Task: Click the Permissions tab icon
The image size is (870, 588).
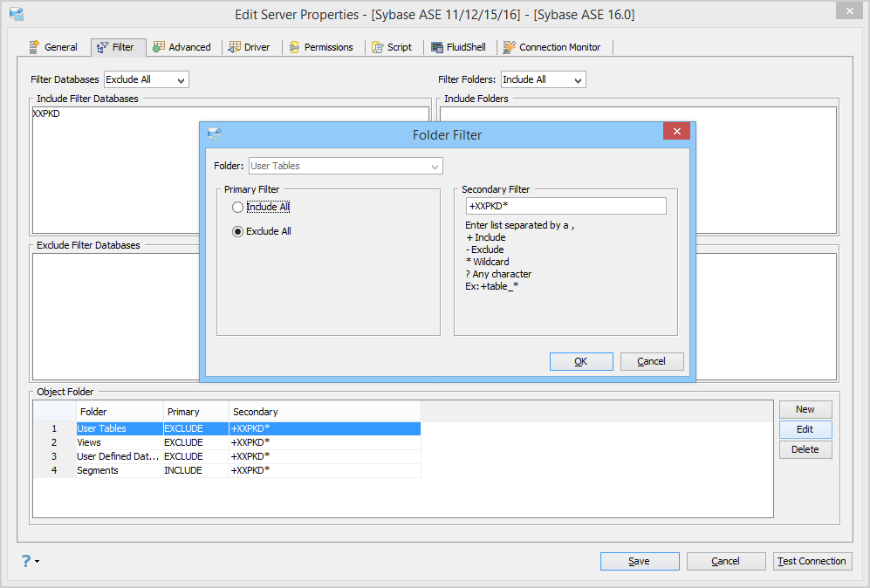Action: [x=295, y=47]
